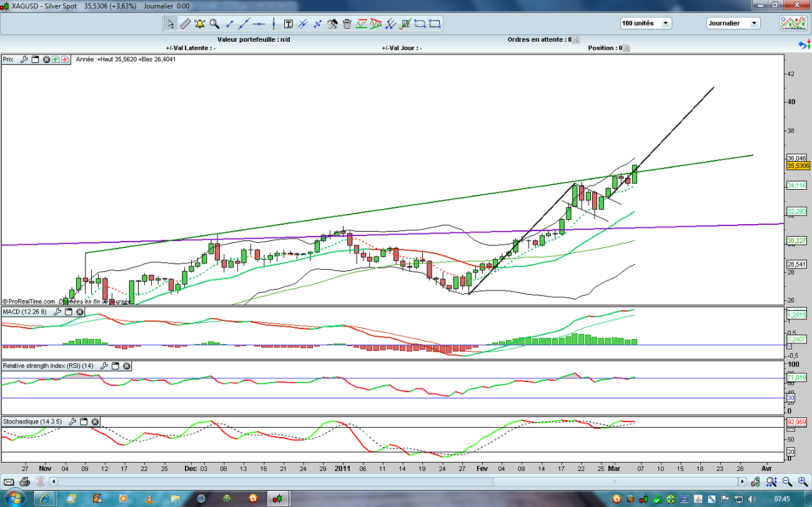Zoom in using the bottom-right plus magnifier
Viewport: 812px width, 507px height.
pos(802,481)
